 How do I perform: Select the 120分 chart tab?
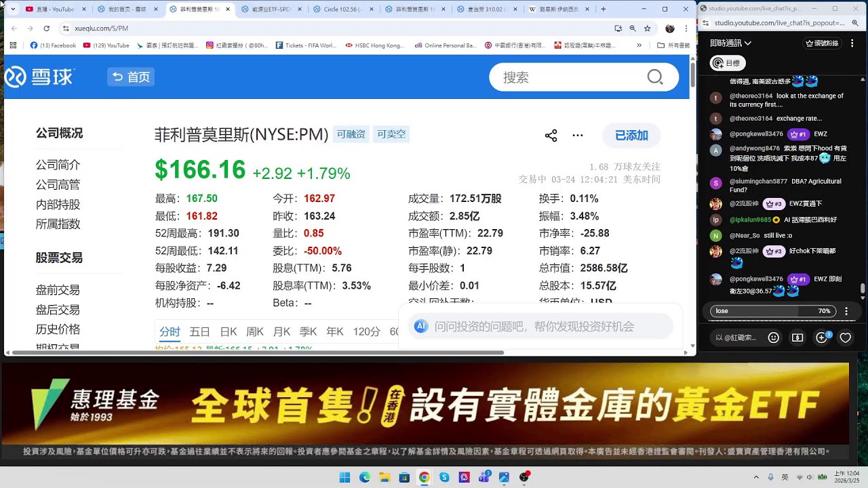point(367,331)
